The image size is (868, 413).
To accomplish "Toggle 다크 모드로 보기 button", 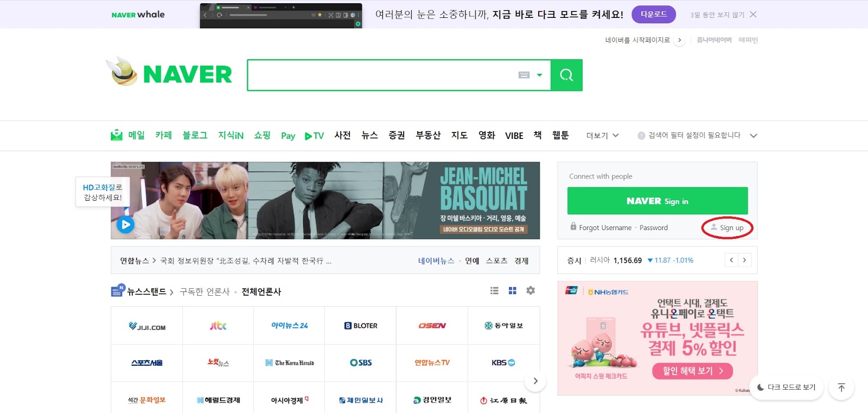I will click(x=786, y=387).
